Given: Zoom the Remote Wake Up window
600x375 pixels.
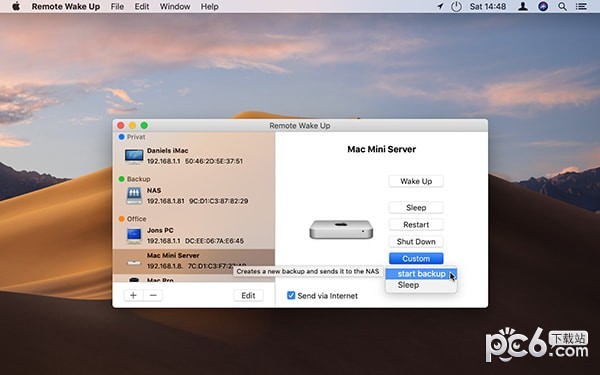Looking at the screenshot, I should [144, 126].
